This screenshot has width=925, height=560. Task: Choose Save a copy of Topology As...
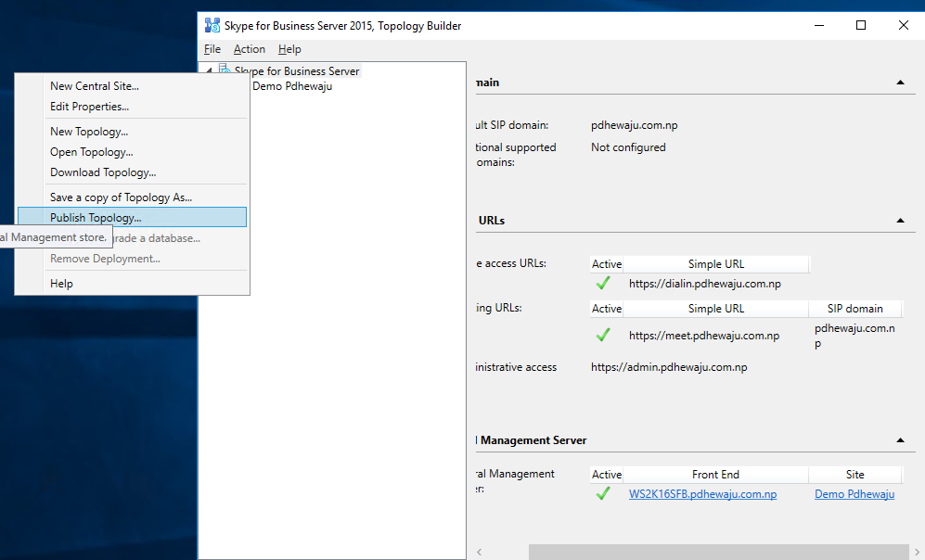point(132,197)
